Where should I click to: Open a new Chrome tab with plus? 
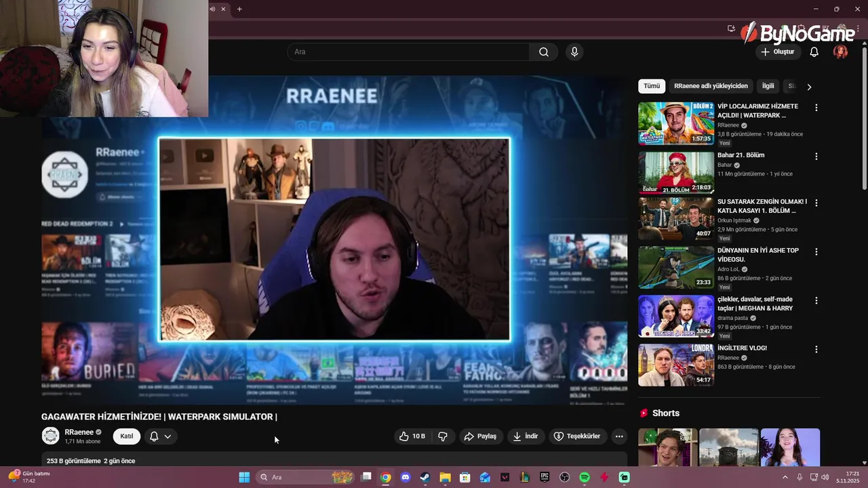tap(239, 9)
